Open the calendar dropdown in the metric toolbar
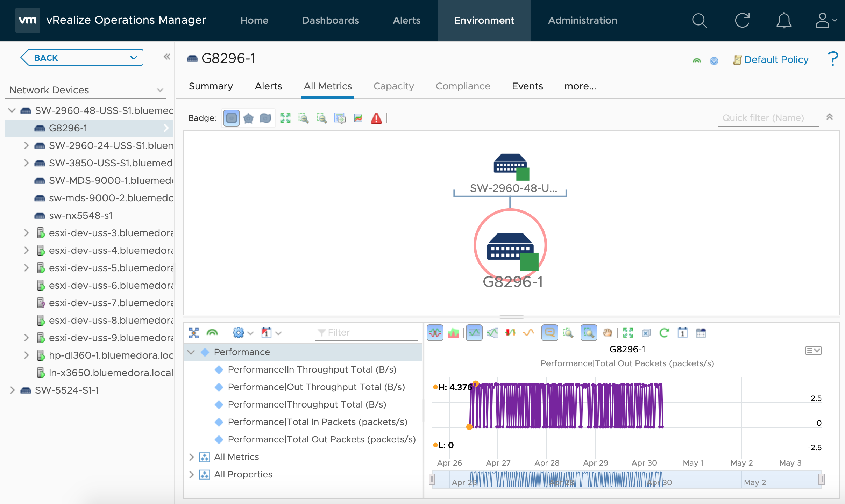Viewport: 845px width, 504px height. click(271, 333)
